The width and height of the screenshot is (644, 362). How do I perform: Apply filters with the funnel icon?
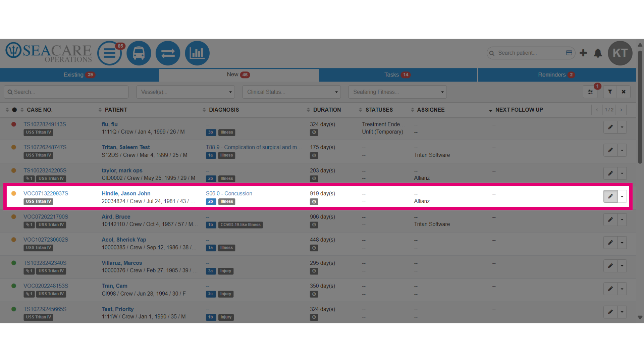pos(610,92)
